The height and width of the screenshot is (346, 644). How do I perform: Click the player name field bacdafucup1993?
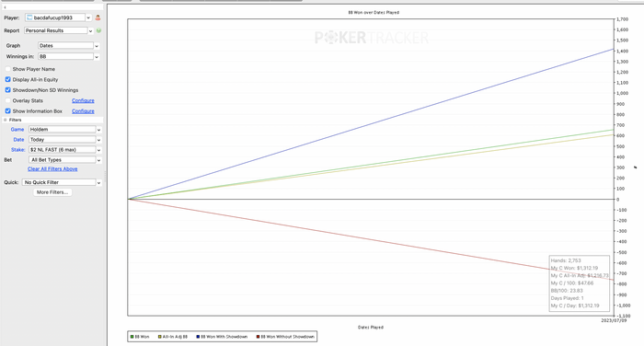point(55,17)
